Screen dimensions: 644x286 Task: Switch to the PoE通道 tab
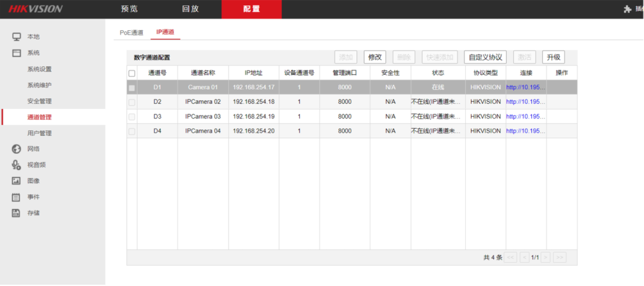[131, 32]
